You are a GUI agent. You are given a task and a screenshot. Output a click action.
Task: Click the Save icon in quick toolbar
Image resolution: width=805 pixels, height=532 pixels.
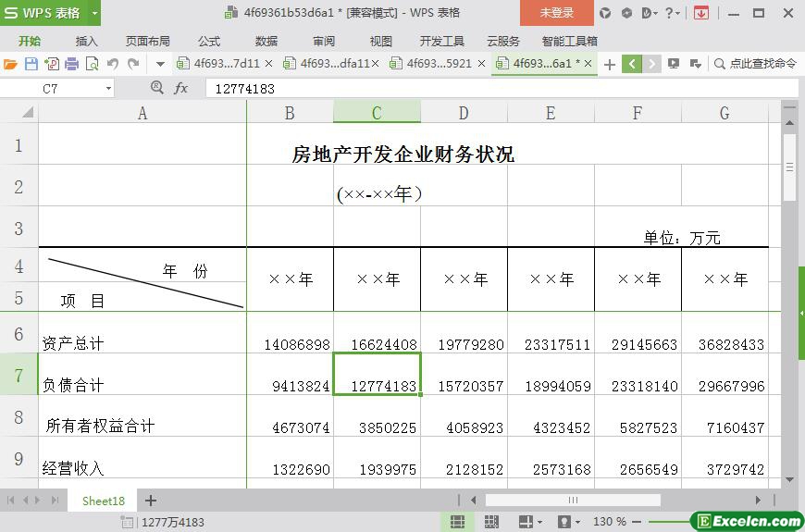(x=31, y=64)
